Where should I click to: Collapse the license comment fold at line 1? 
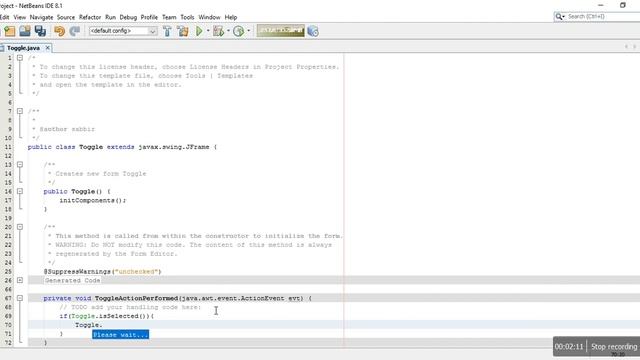(x=20, y=58)
